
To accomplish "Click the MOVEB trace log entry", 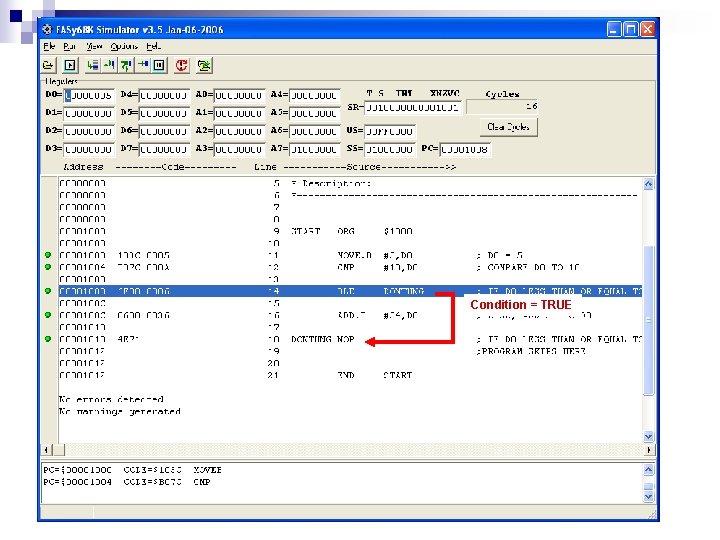I will click(132, 470).
